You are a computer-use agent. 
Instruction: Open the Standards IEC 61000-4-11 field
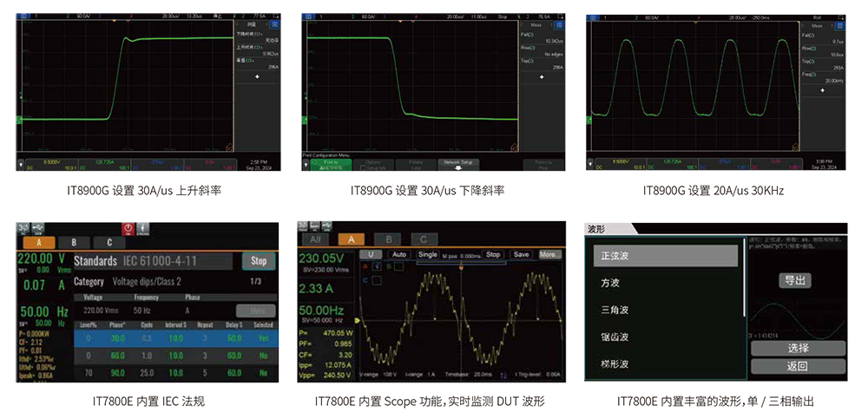[x=153, y=261]
